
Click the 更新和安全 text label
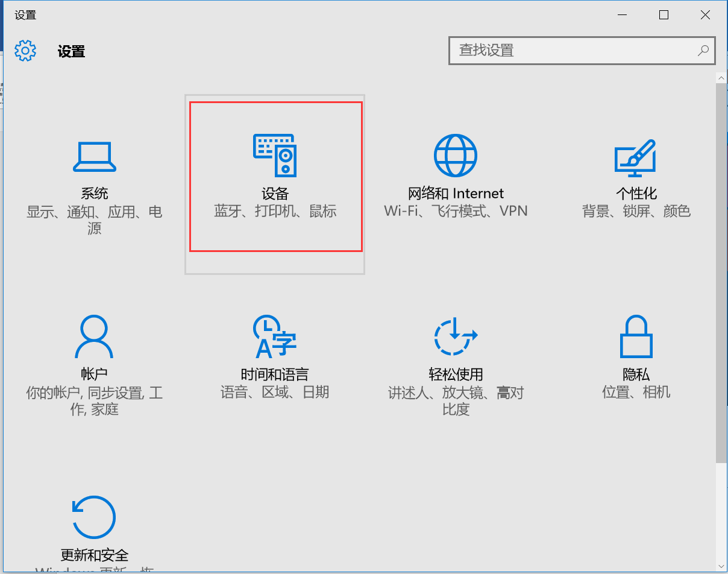[x=95, y=555]
